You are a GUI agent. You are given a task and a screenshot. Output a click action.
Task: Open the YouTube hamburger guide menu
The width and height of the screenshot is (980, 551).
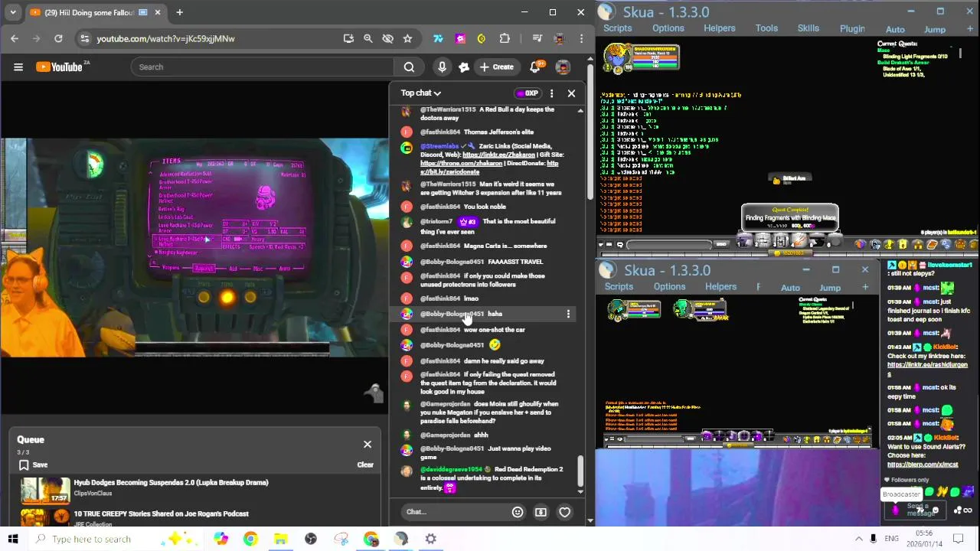click(18, 67)
